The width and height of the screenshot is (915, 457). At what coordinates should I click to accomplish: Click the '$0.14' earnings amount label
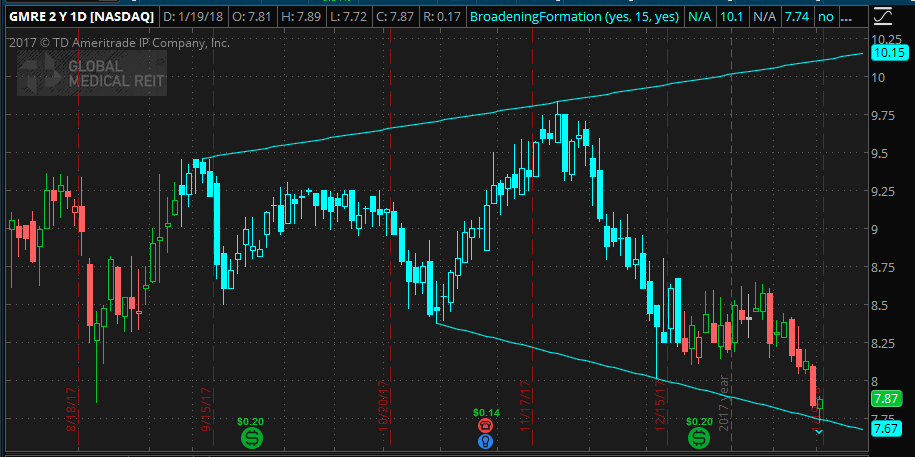485,412
